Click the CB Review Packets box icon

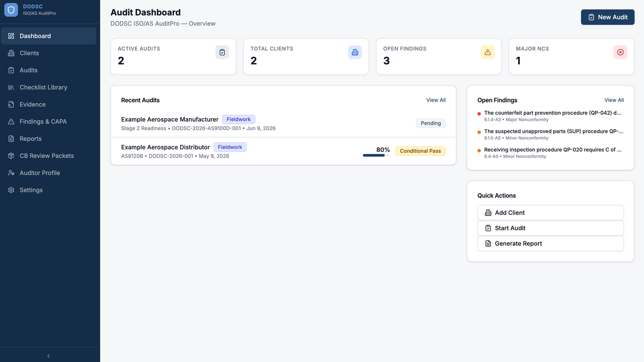11,156
